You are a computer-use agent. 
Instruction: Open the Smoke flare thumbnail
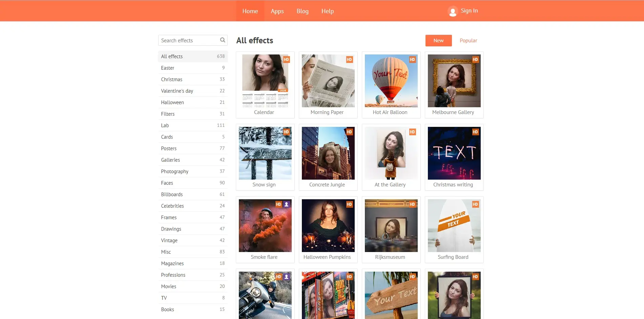point(265,226)
